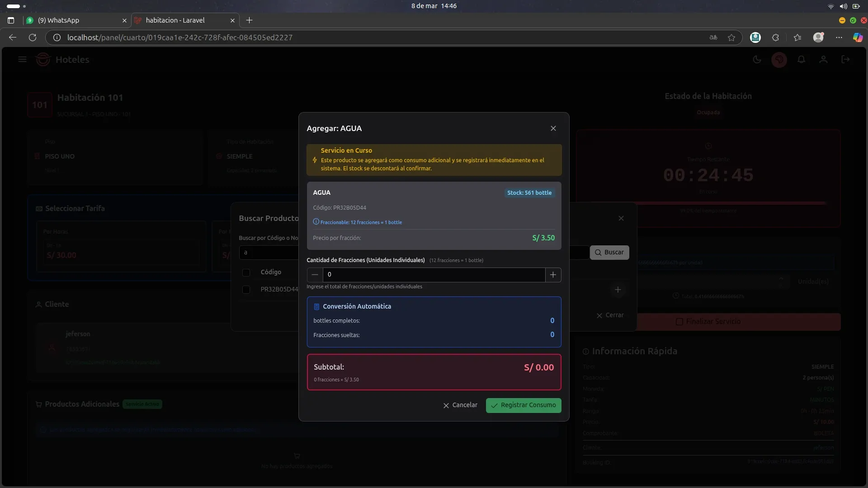Open notifications bell icon
Screen dimensions: 868x488
coord(801,60)
